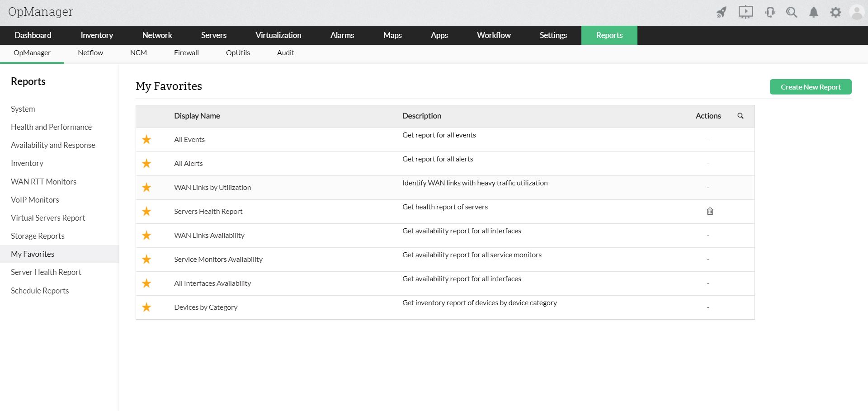Image resolution: width=868 pixels, height=411 pixels.
Task: Click the settings gear icon
Action: point(835,12)
